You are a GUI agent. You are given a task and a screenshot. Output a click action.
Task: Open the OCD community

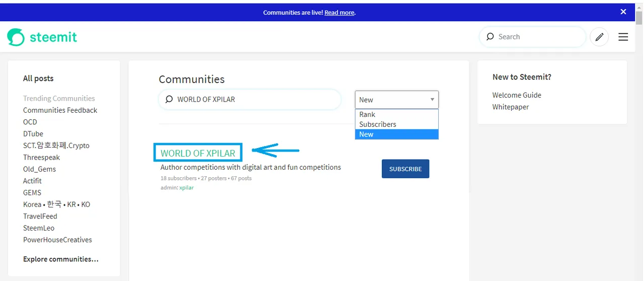pos(30,122)
